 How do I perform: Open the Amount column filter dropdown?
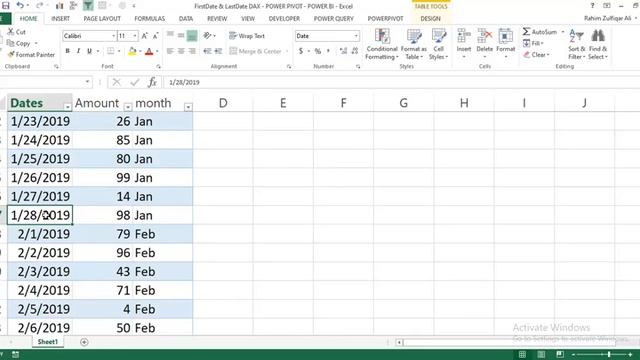pos(128,107)
